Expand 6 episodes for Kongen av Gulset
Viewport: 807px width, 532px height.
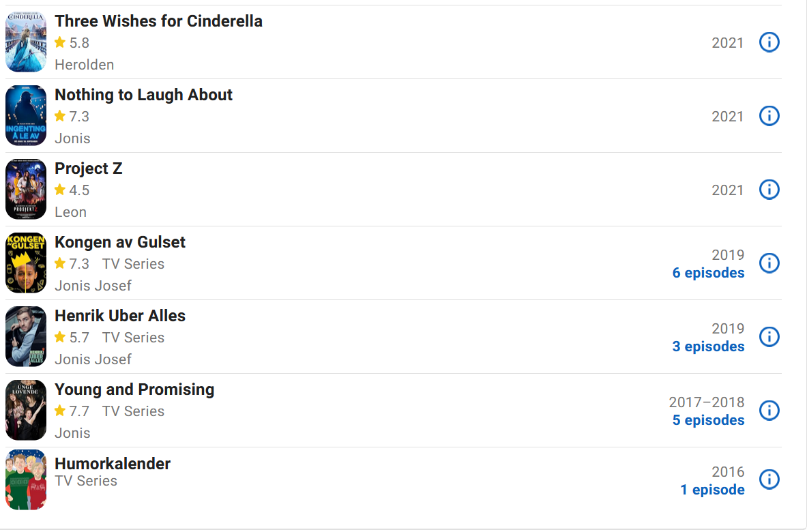click(x=708, y=273)
